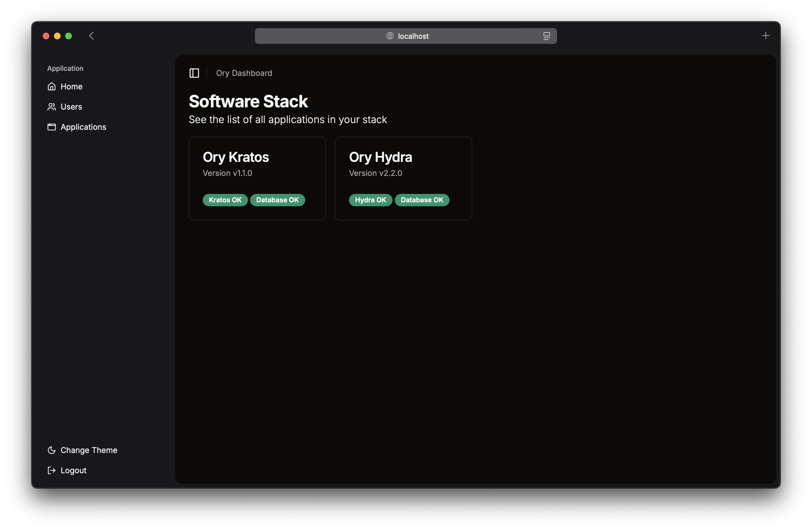Image resolution: width=812 pixels, height=530 pixels.
Task: Click the Applications window icon
Action: pyautogui.click(x=51, y=127)
